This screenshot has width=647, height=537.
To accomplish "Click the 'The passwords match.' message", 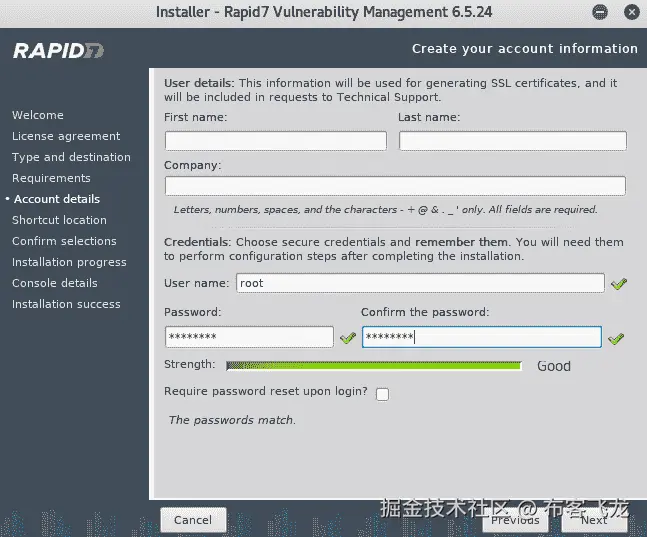I will (x=232, y=420).
